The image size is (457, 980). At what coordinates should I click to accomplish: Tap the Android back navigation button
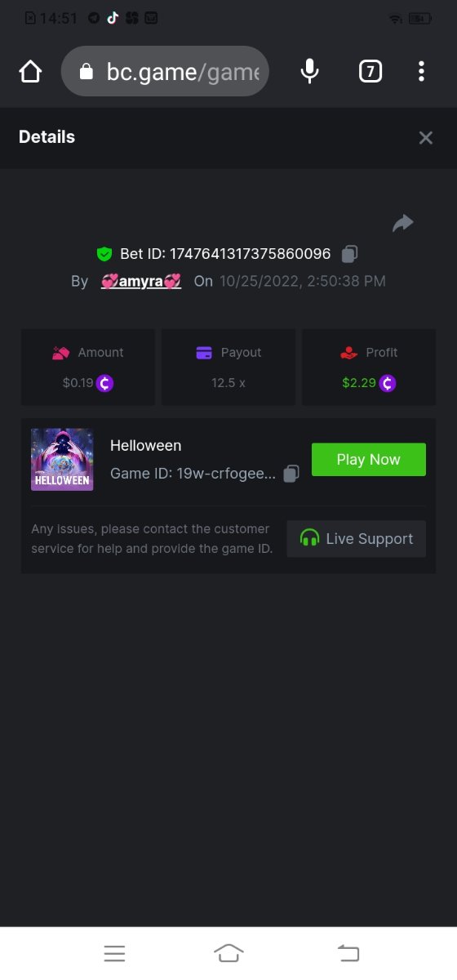point(348,953)
